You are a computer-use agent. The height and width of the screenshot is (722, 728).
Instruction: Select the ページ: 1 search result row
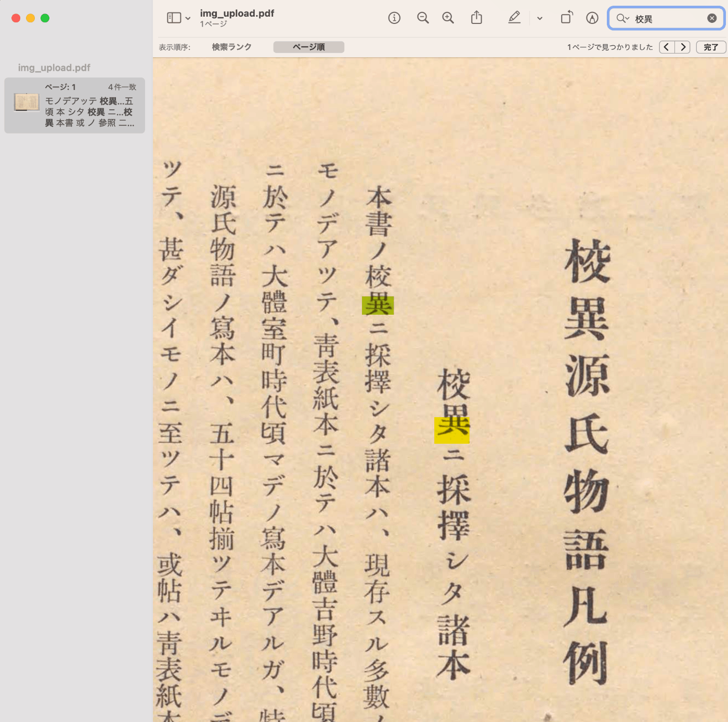[x=74, y=106]
